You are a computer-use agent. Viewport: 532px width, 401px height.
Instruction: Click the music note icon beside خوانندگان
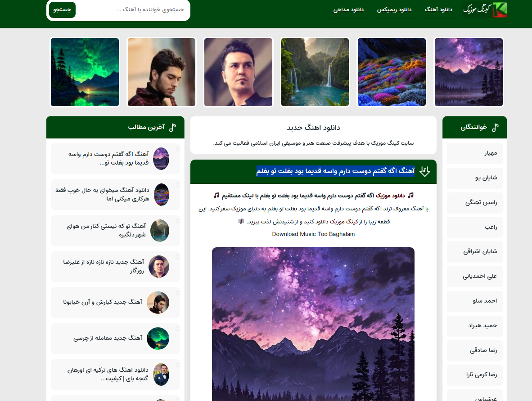[496, 128]
